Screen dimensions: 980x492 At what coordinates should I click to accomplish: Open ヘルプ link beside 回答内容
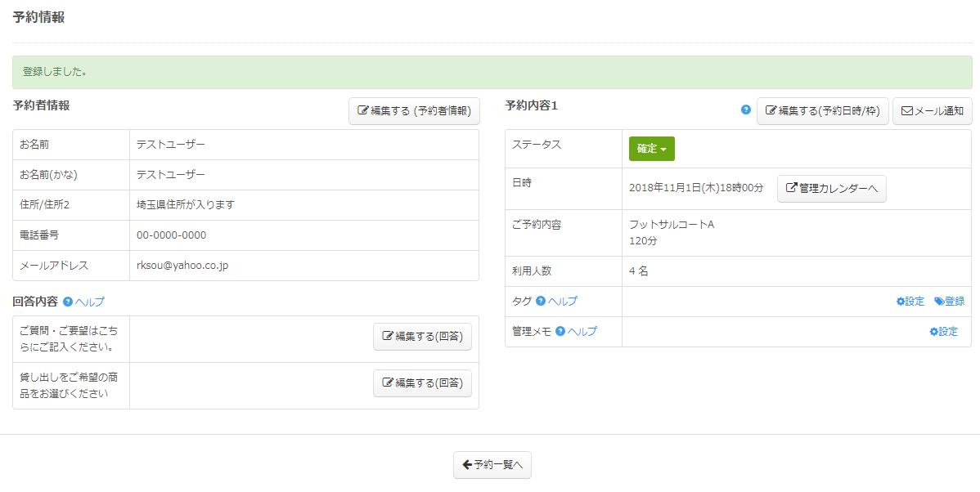click(x=90, y=302)
